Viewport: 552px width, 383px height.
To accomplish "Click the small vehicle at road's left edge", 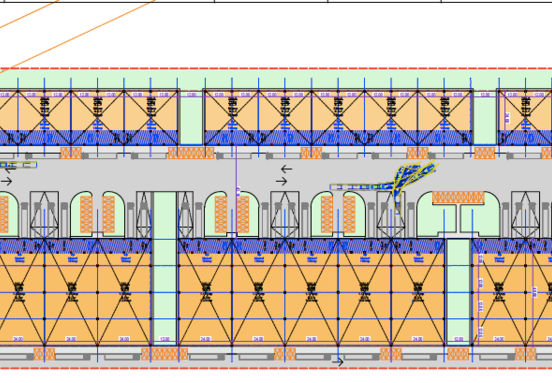I will (x=18, y=165).
